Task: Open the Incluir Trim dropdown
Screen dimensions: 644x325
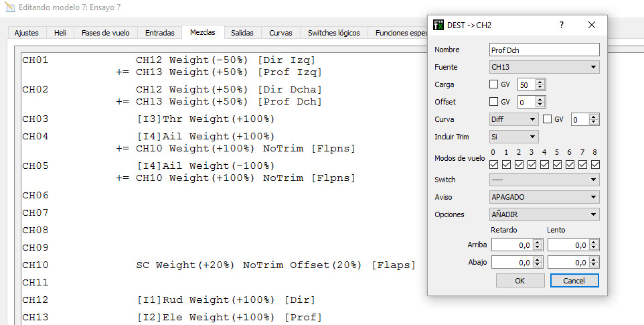Action: pos(513,137)
